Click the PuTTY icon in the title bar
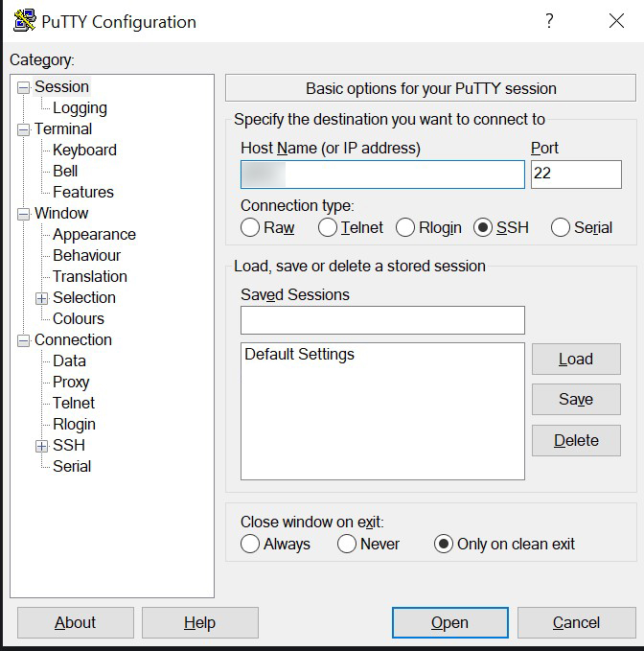Screen dimensions: 644x651 pos(24,21)
